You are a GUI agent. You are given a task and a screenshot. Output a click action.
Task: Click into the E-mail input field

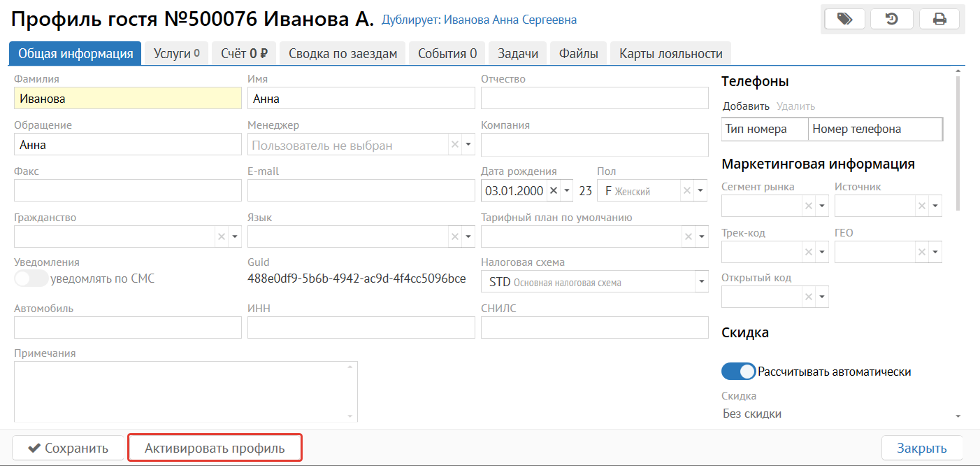pos(361,191)
